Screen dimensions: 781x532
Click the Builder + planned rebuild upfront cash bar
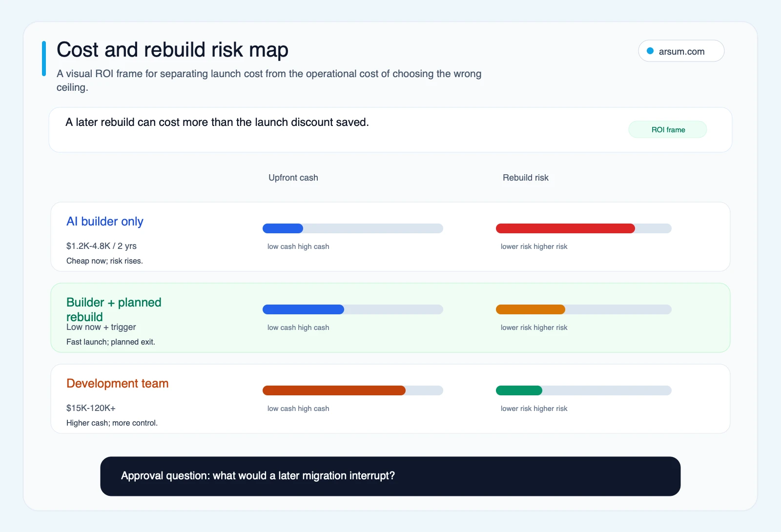[x=353, y=309]
